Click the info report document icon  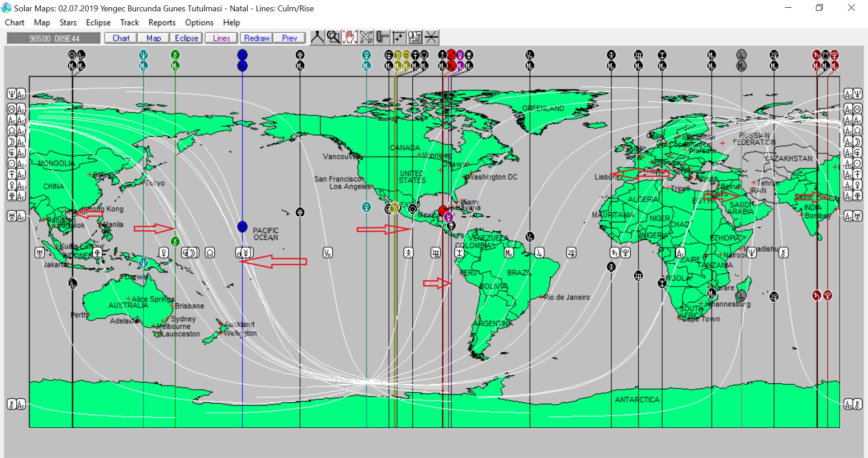coord(415,37)
